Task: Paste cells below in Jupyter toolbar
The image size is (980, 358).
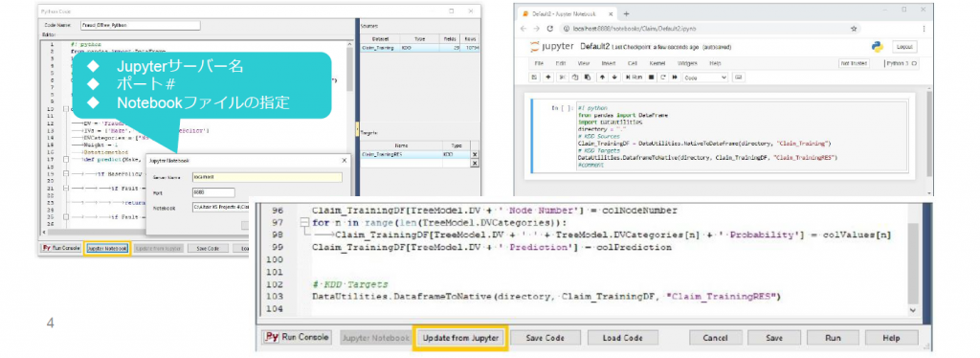Action: pos(587,78)
